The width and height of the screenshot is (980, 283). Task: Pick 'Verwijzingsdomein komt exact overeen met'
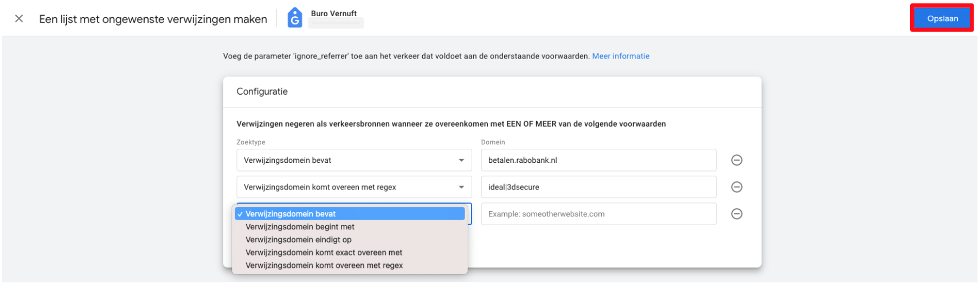[324, 253]
